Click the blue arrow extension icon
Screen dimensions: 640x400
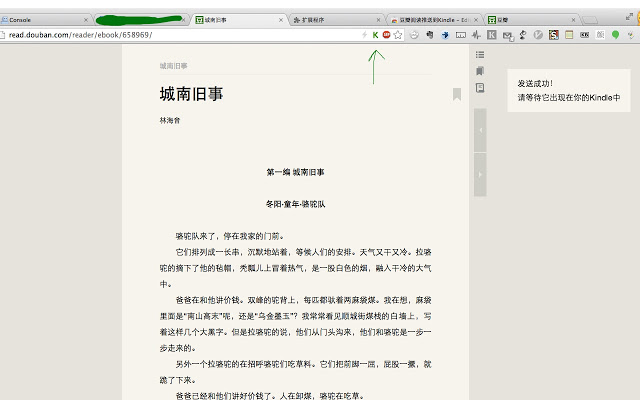tap(445, 35)
